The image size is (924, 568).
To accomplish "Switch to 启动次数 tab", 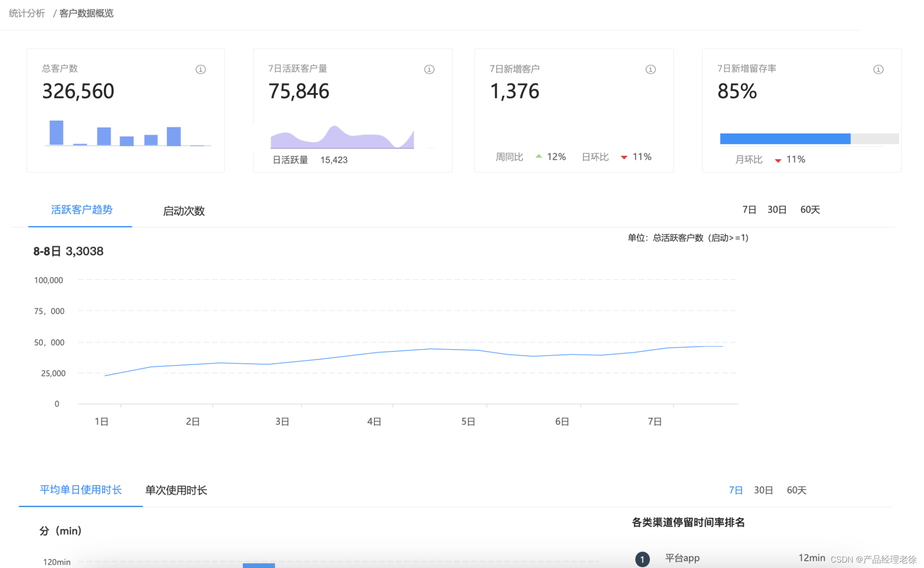I will 184,211.
